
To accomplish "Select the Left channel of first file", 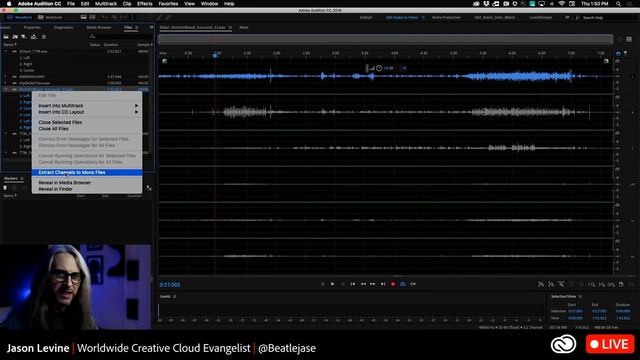I will 24,58.
